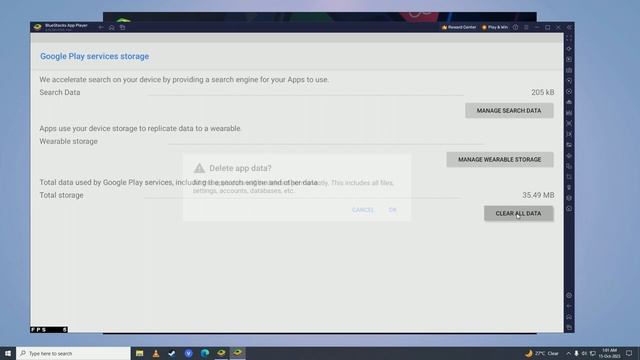Click the BlueStacks title bar back arrow
Image resolution: width=640 pixels, height=360 pixels.
pos(101,27)
